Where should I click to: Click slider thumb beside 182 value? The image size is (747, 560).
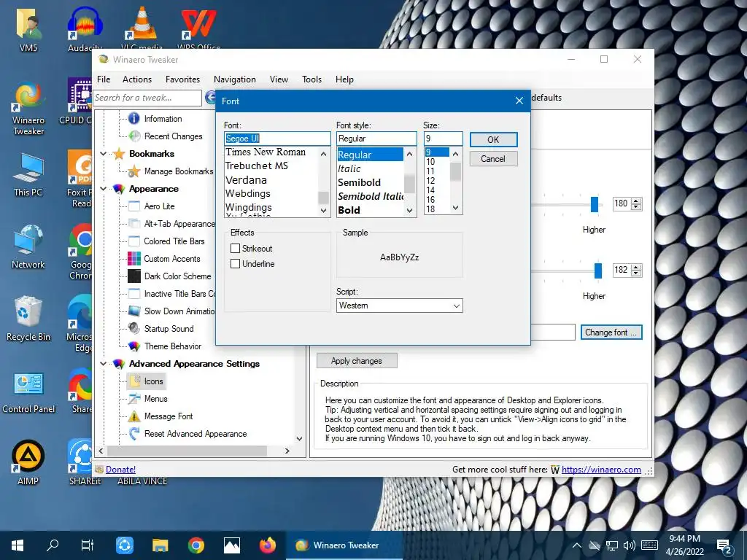coord(598,271)
